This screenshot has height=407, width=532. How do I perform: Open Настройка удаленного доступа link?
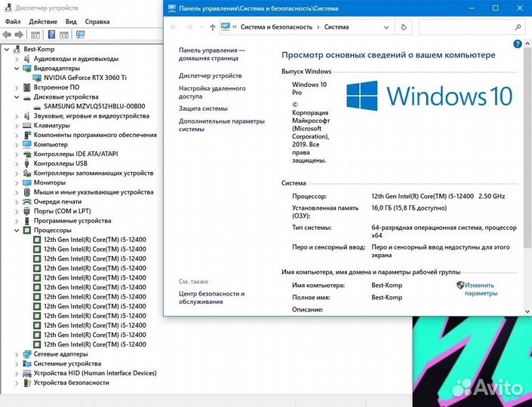pyautogui.click(x=212, y=92)
